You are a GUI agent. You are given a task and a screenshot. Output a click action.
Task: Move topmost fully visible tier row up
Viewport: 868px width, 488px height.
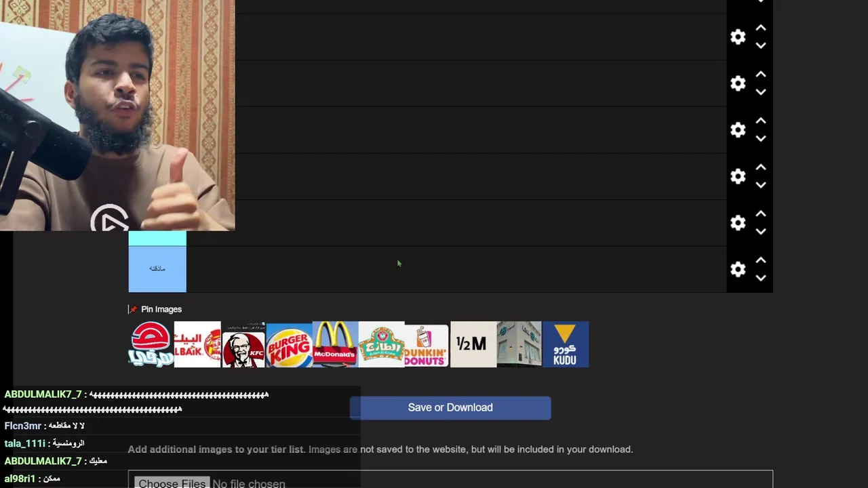point(761,28)
